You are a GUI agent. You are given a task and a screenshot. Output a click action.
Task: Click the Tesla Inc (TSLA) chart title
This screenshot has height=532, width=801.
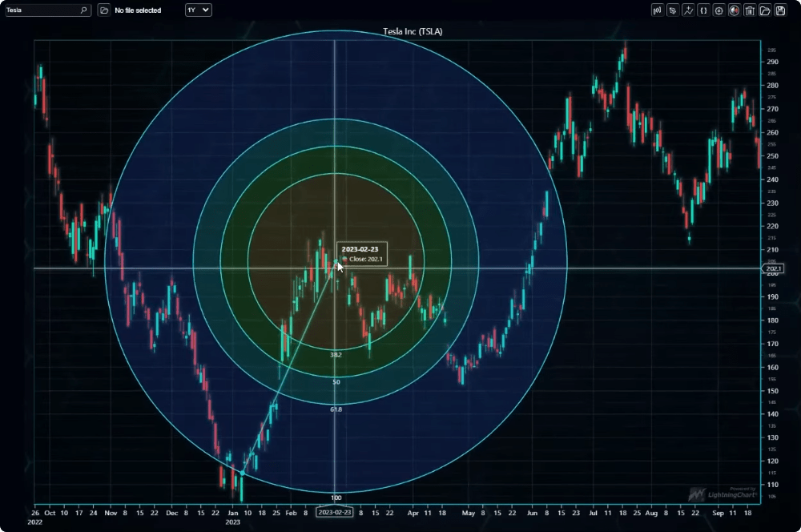413,31
